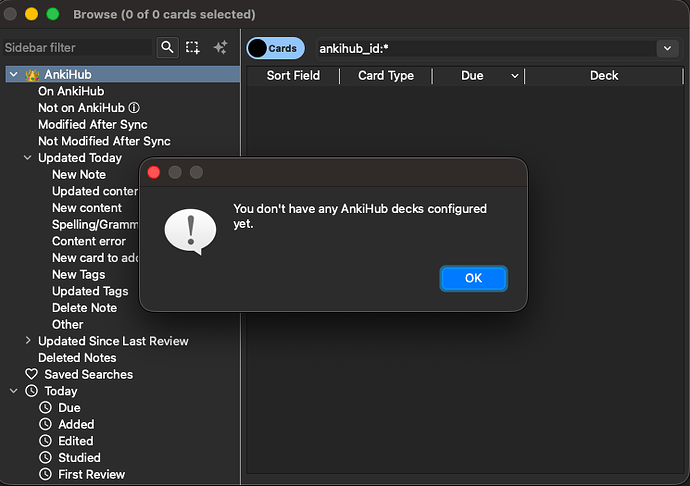
Task: Click the exclamation alert icon in the dialog
Action: 191,232
